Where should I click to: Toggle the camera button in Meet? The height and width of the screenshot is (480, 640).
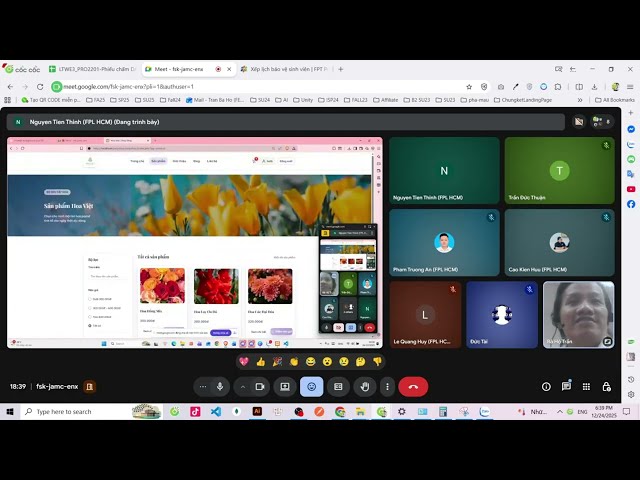tap(260, 387)
